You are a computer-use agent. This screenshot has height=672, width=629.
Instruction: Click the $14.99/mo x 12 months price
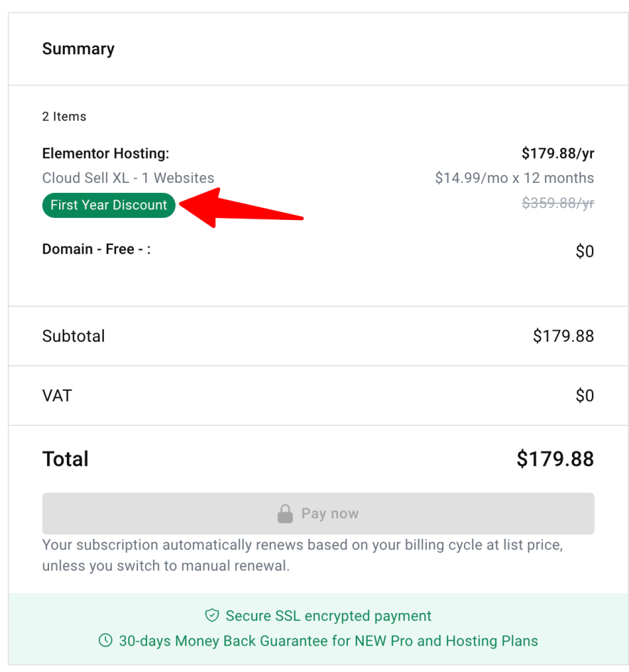514,178
